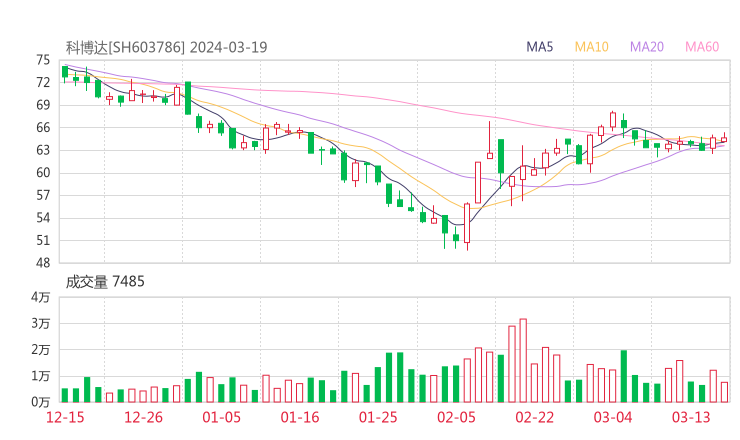Click the 66 price axis label

(43, 127)
